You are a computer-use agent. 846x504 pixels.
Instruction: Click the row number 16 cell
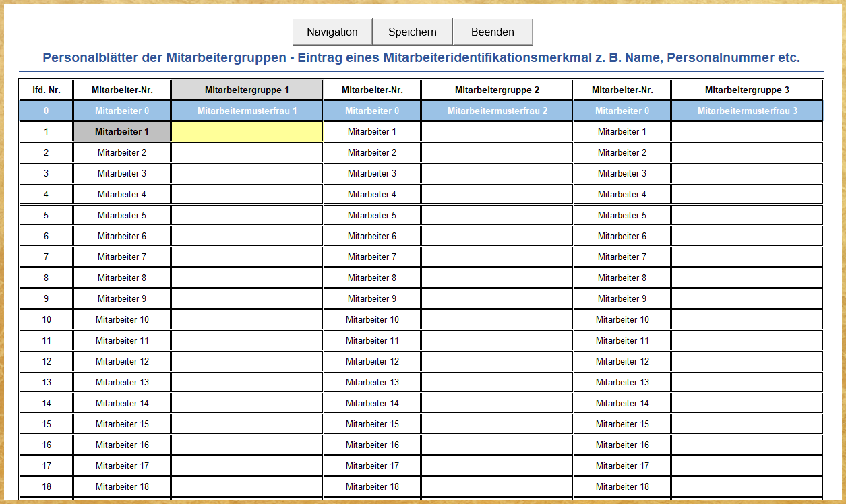[x=46, y=445]
